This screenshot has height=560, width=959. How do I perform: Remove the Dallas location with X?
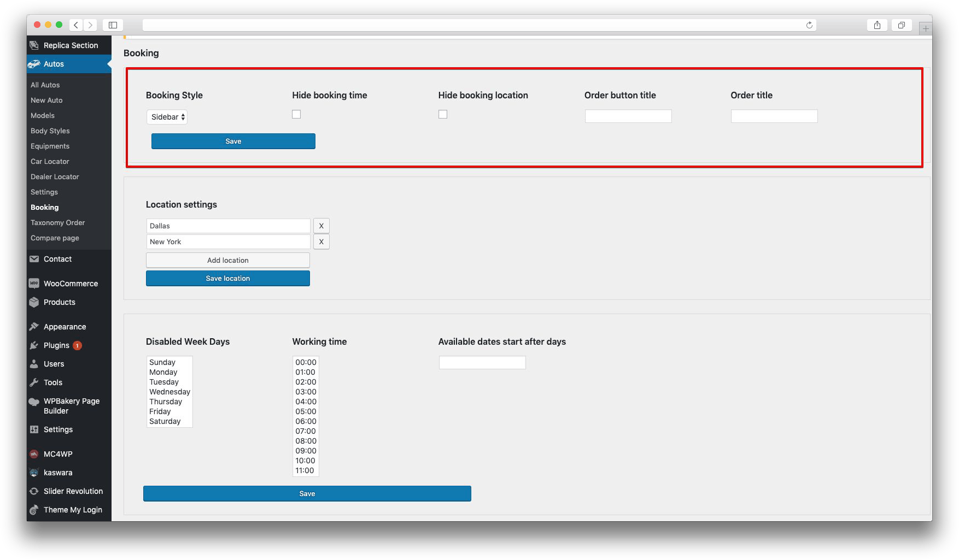[x=321, y=226]
